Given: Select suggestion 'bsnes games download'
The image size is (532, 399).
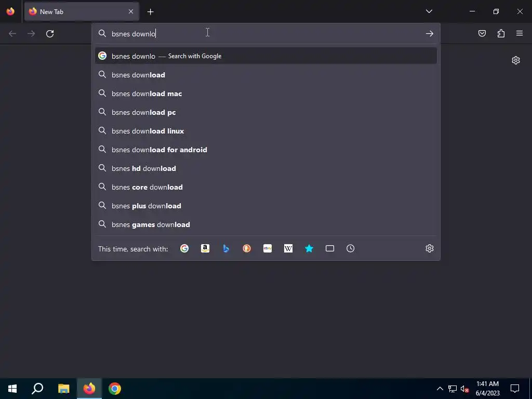Looking at the screenshot, I should pyautogui.click(x=266, y=224).
